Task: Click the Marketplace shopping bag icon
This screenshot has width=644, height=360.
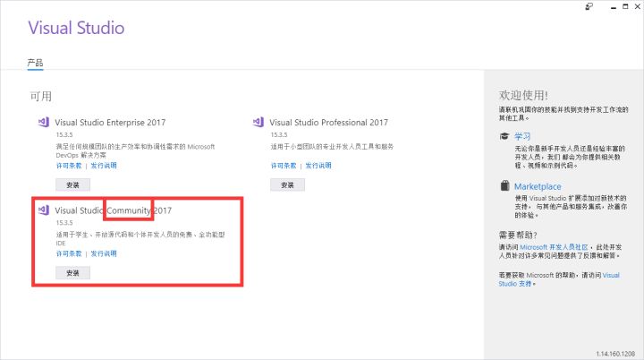Action: pyautogui.click(x=504, y=185)
